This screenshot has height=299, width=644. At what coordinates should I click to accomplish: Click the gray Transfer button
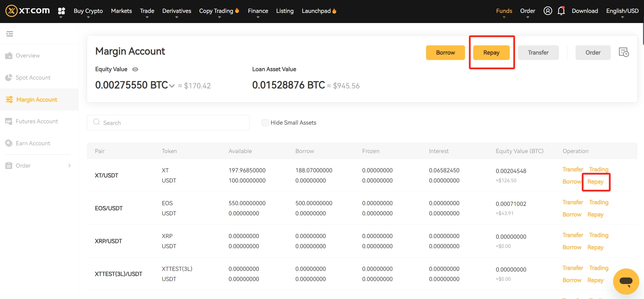(x=538, y=52)
